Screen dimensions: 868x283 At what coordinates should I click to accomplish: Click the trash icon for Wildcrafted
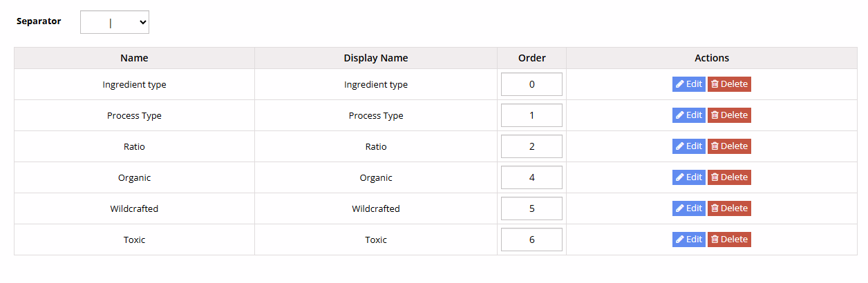(715, 208)
